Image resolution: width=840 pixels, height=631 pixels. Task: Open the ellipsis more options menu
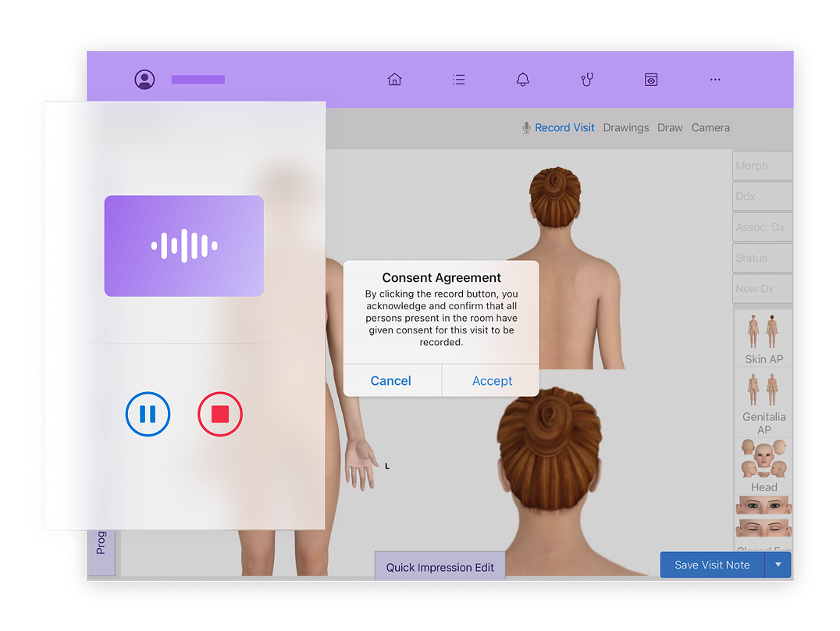point(714,79)
